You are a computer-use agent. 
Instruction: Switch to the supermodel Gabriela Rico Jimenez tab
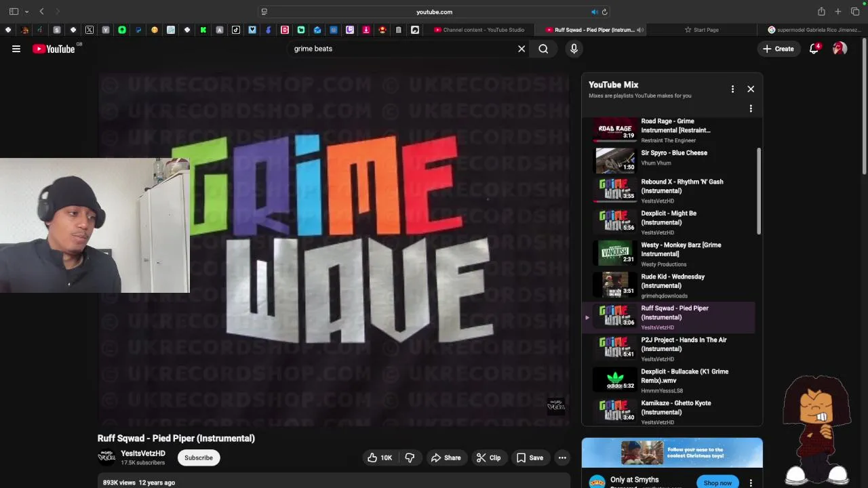[812, 30]
